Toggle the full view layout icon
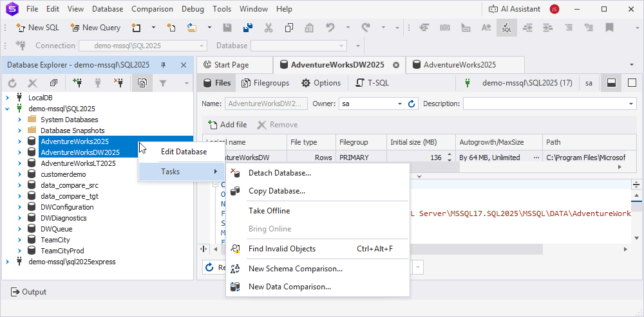 pos(632,83)
